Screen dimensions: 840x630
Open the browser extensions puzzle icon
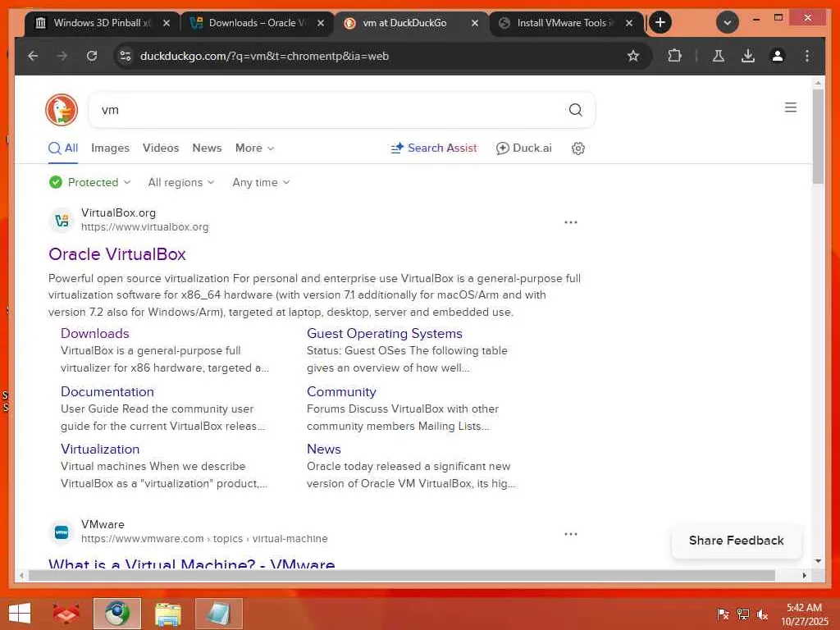pos(674,56)
